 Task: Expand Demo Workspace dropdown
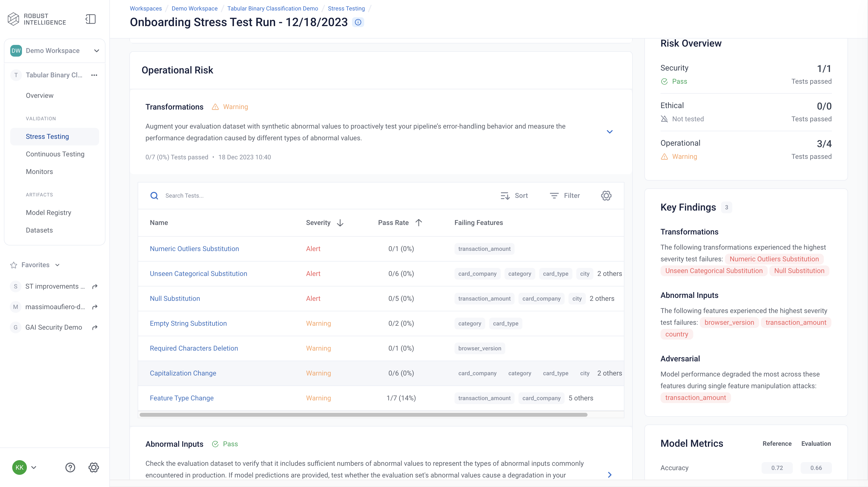97,51
